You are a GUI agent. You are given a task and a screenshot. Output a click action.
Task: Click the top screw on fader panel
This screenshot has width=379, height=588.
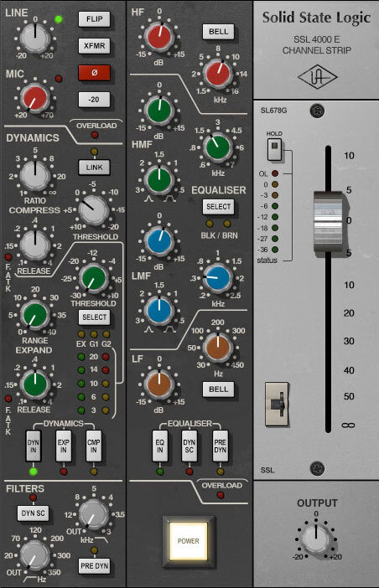coord(318,111)
